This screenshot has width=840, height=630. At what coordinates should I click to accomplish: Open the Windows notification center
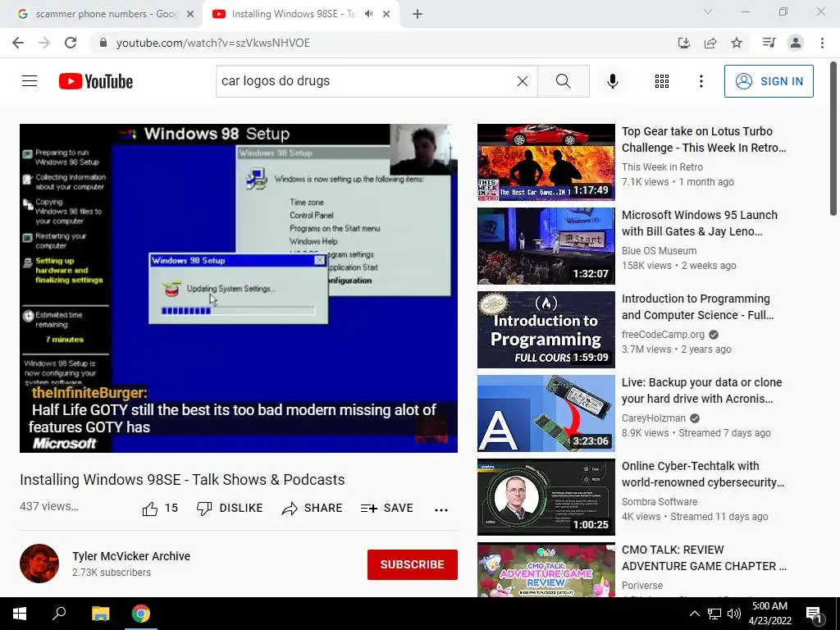click(814, 614)
